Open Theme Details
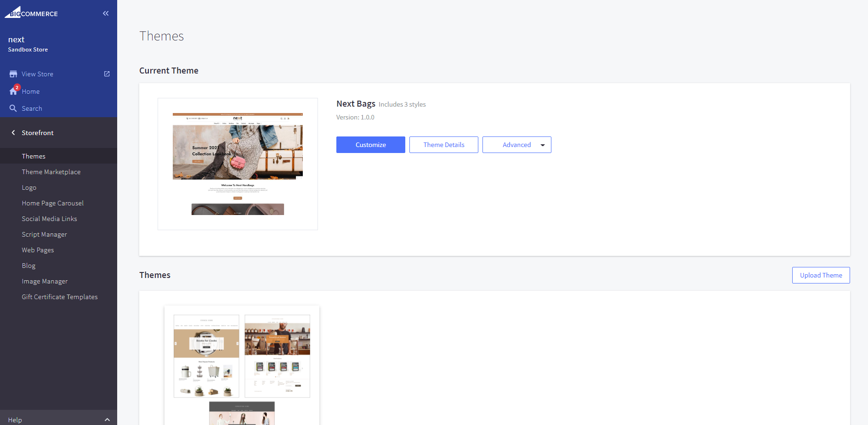The height and width of the screenshot is (425, 868). tap(443, 145)
